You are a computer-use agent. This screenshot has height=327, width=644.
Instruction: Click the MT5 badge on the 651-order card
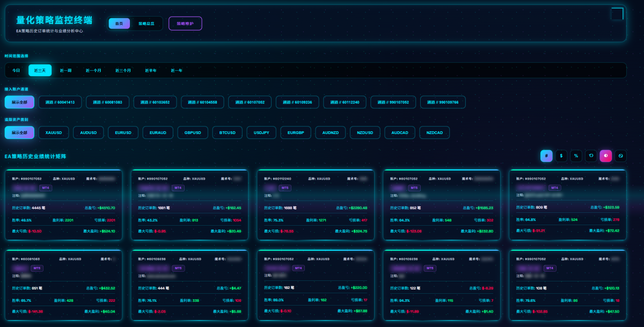click(37, 267)
